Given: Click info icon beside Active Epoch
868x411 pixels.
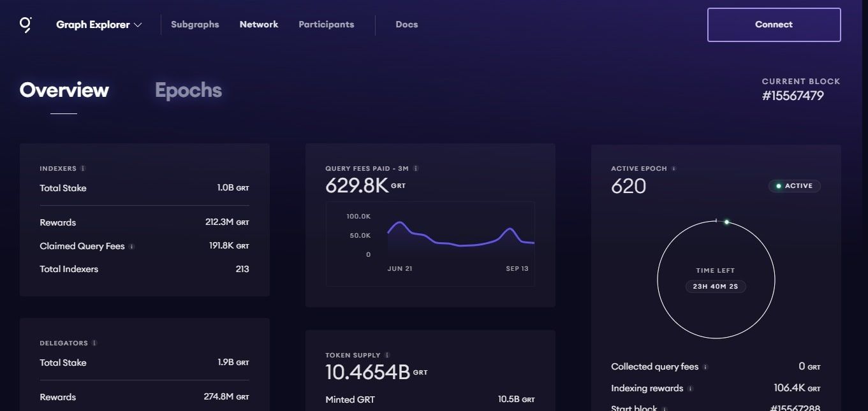Looking at the screenshot, I should (674, 168).
